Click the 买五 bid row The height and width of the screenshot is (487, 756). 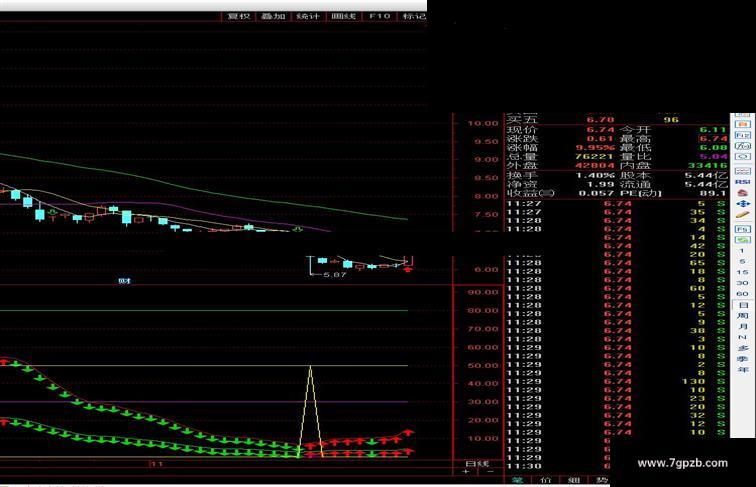tap(616, 119)
